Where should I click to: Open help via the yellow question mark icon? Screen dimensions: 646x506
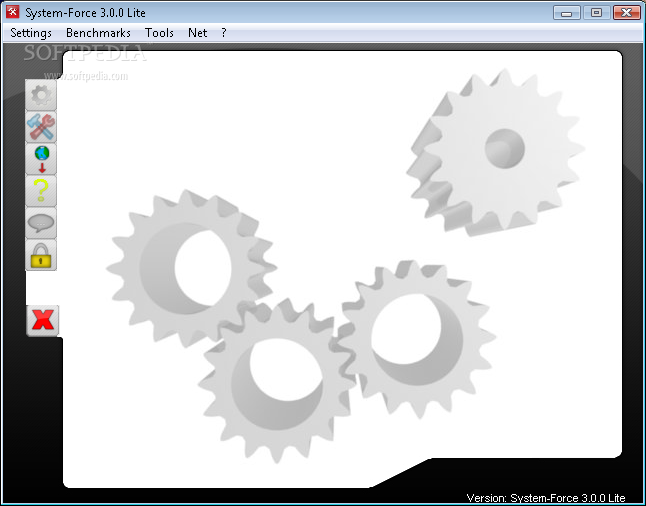pos(41,191)
